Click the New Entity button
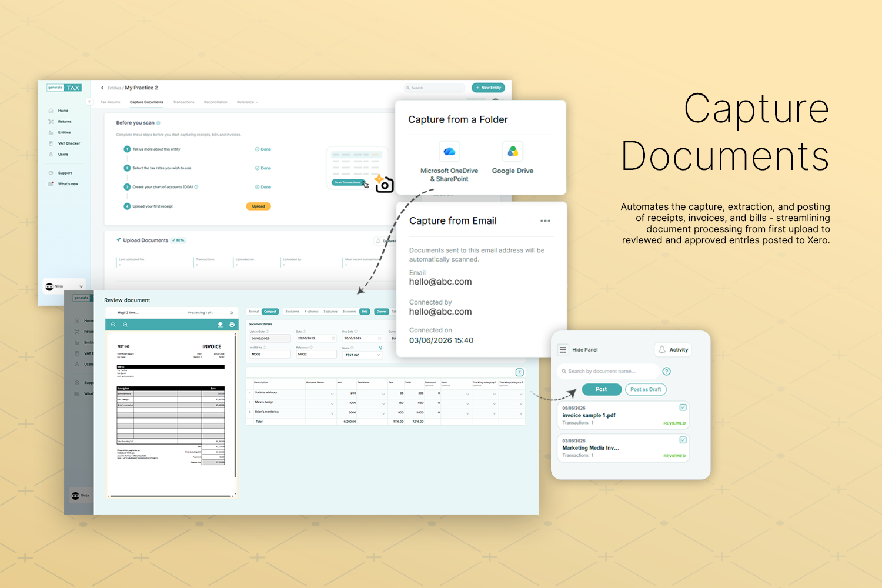Screen dimensions: 882x588 coord(488,88)
